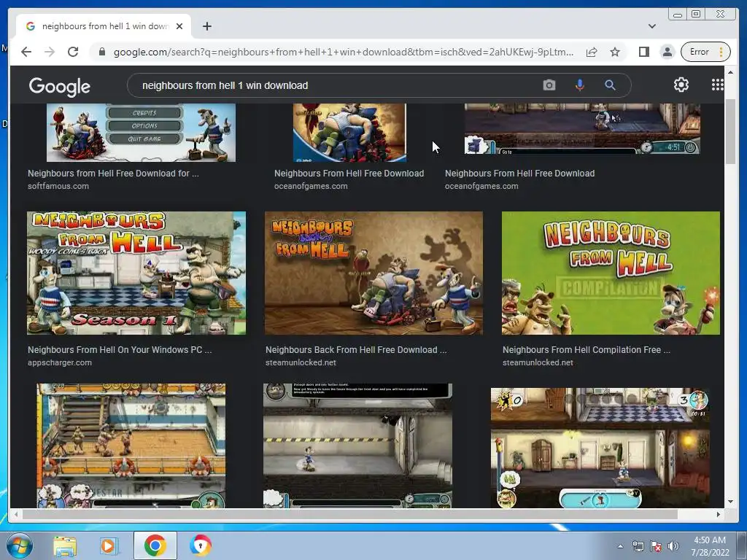Open the Season 1 image result
Viewport: 747px width, 560px height.
(x=136, y=273)
